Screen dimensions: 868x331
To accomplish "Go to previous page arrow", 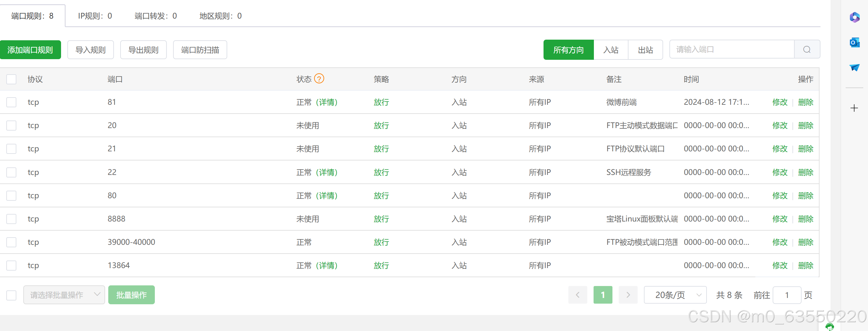I will click(578, 295).
